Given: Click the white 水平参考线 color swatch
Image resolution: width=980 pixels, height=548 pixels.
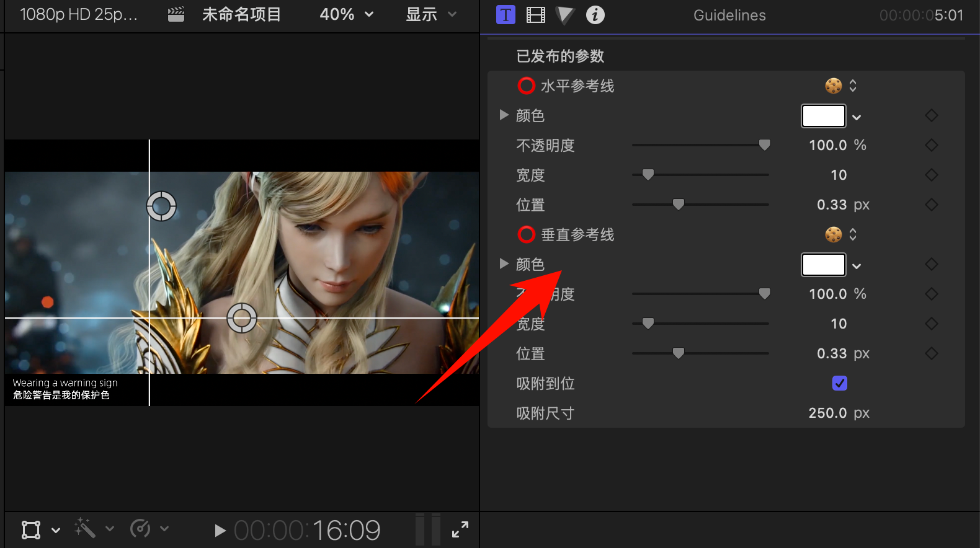Looking at the screenshot, I should [823, 116].
